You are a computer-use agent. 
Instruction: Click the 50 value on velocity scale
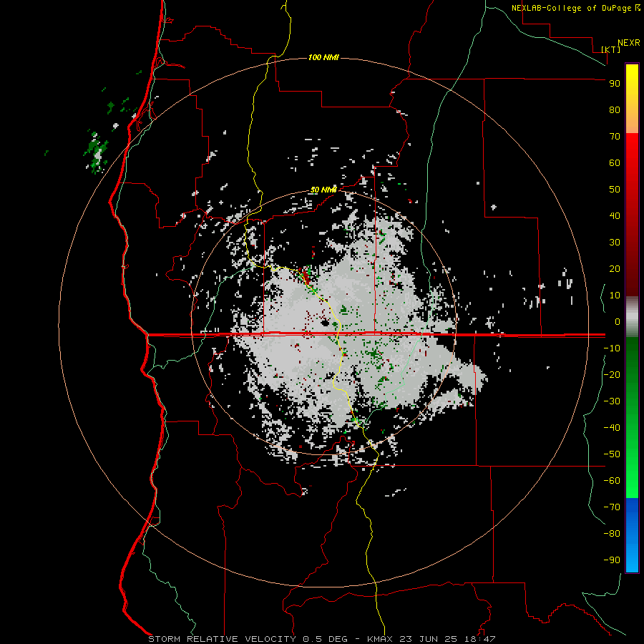pos(615,190)
